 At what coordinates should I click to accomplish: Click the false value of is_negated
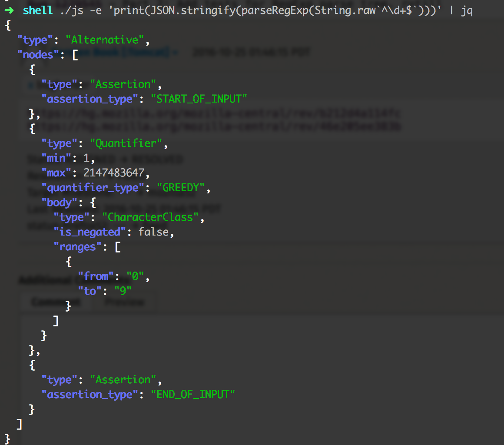[x=154, y=232]
